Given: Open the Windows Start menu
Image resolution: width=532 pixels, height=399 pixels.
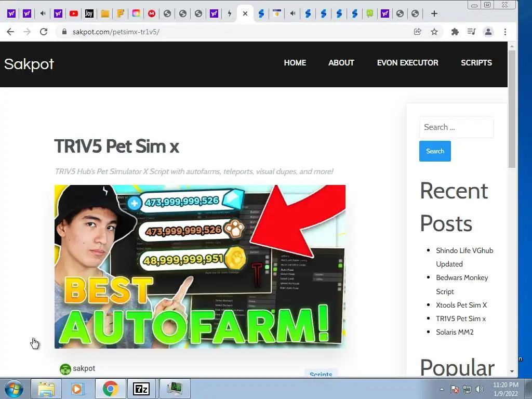Looking at the screenshot, I should pyautogui.click(x=14, y=389).
